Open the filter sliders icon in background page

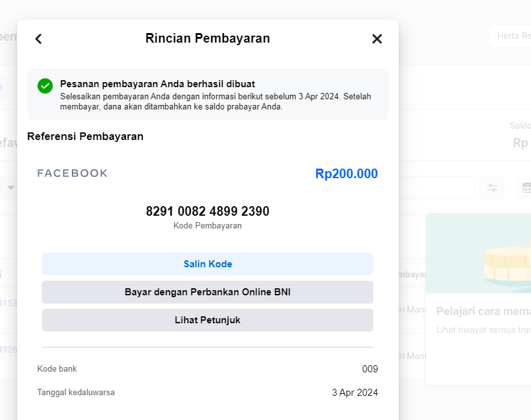pyautogui.click(x=492, y=188)
